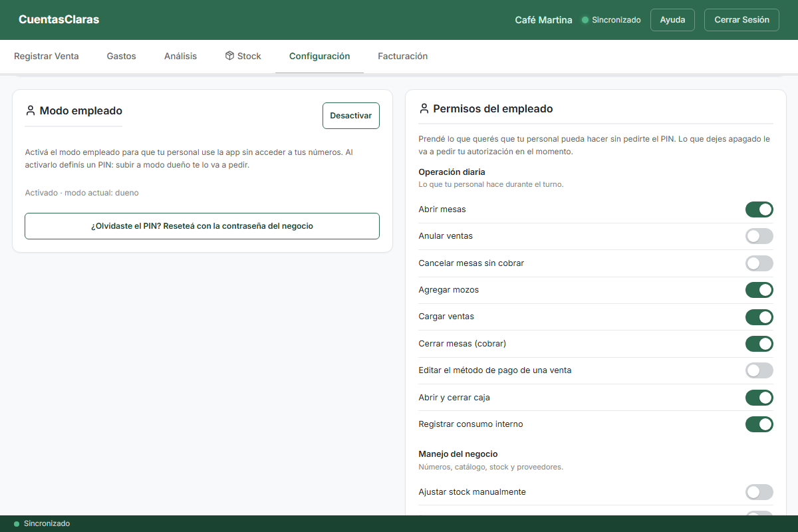The width and height of the screenshot is (798, 532).
Task: Click the Operación diaria section title
Action: pyautogui.click(x=452, y=172)
